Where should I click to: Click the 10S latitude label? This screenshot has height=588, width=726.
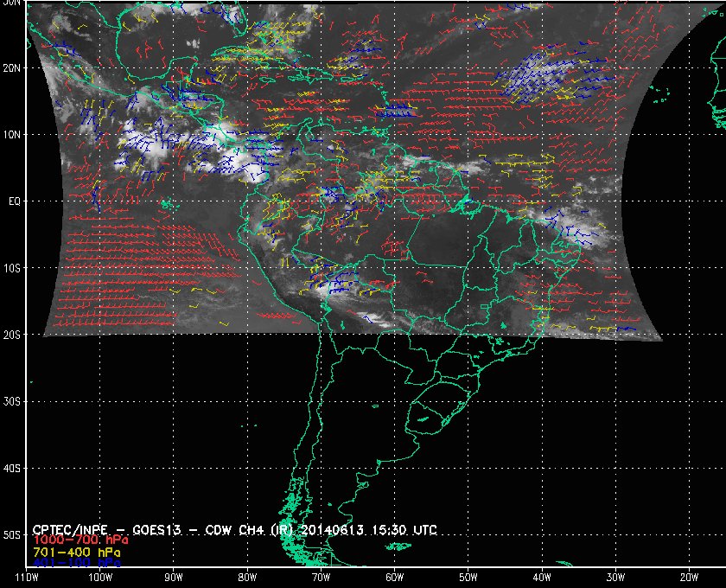coord(12,268)
